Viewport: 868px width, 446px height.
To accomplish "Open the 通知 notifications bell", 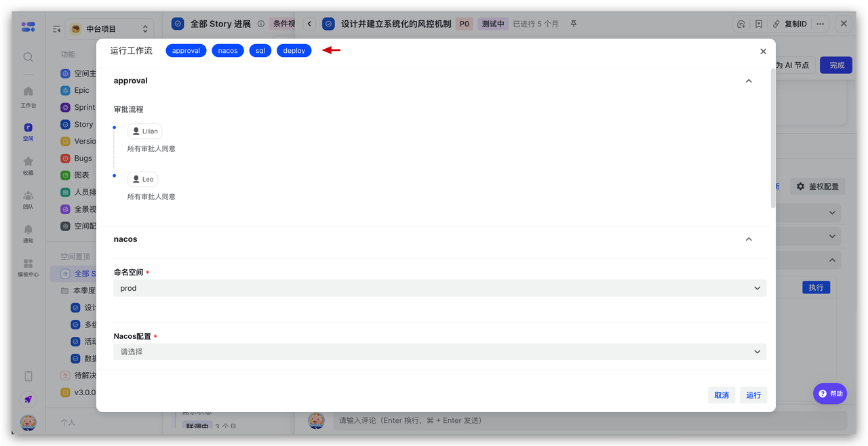I will (28, 232).
